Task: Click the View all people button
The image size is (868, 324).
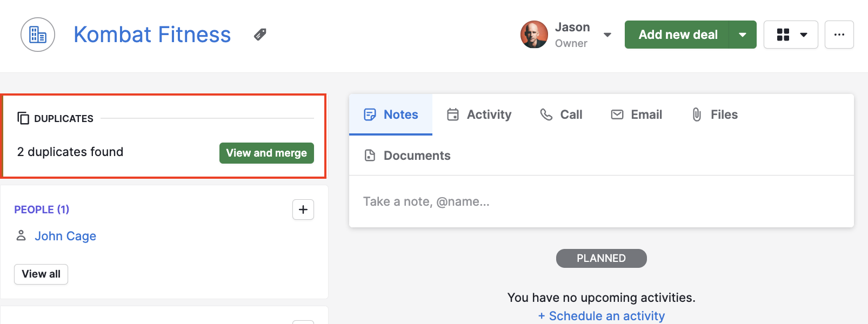Action: 41,274
